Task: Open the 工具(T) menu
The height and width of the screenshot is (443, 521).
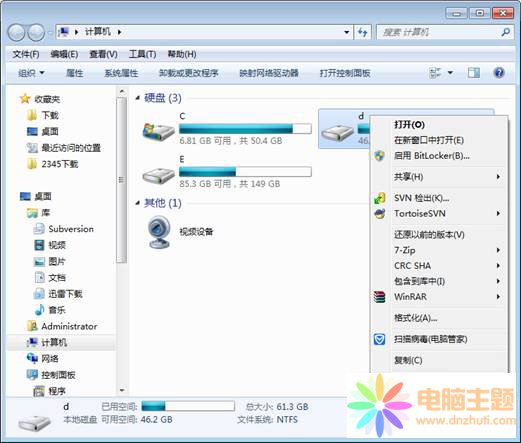Action: [142, 54]
